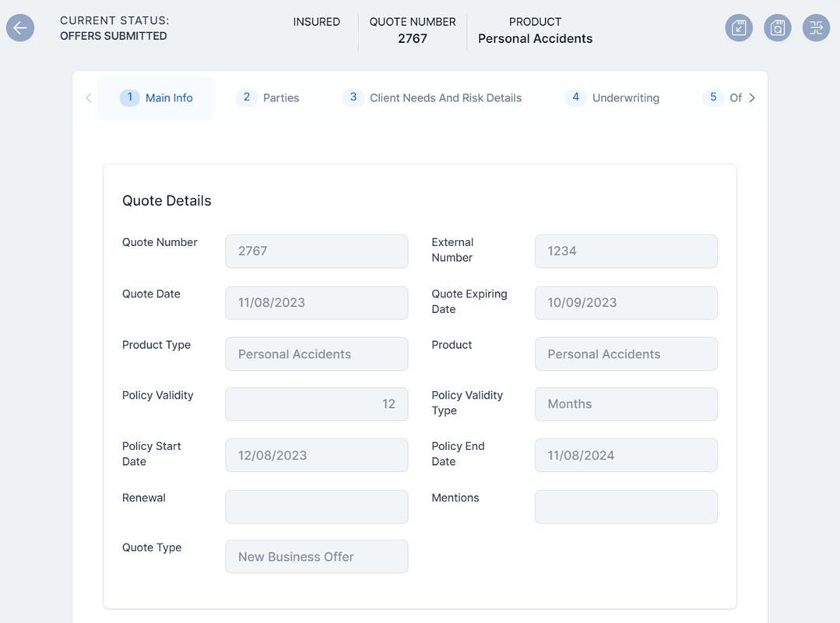The image size is (840, 623).
Task: Click the empty Mentions field
Action: tap(625, 507)
